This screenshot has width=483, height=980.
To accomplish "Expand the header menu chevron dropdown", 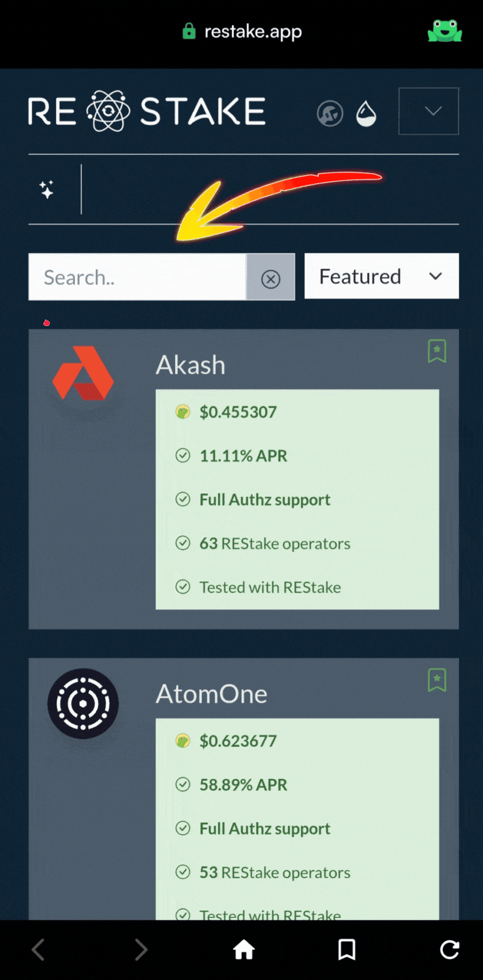I will pyautogui.click(x=429, y=111).
